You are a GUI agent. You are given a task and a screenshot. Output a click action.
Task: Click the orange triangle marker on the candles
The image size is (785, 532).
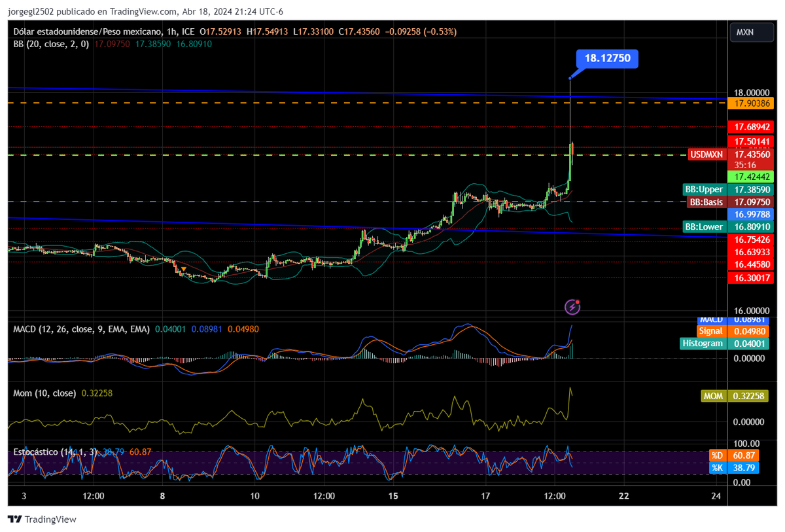[x=184, y=269]
